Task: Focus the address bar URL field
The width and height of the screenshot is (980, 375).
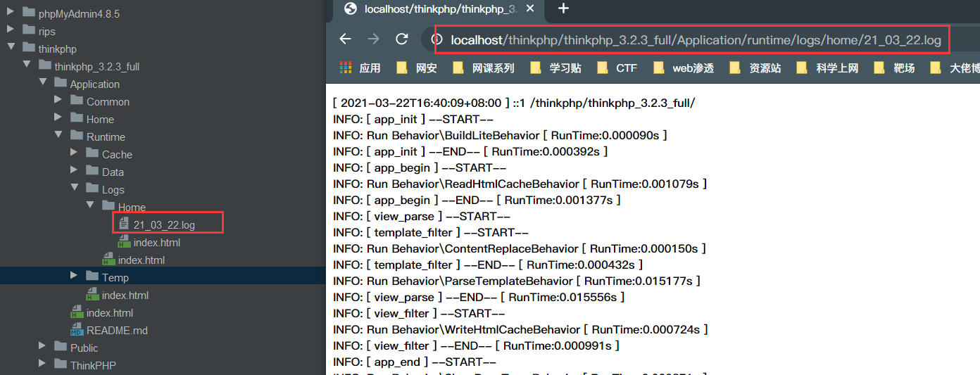Action: [696, 40]
